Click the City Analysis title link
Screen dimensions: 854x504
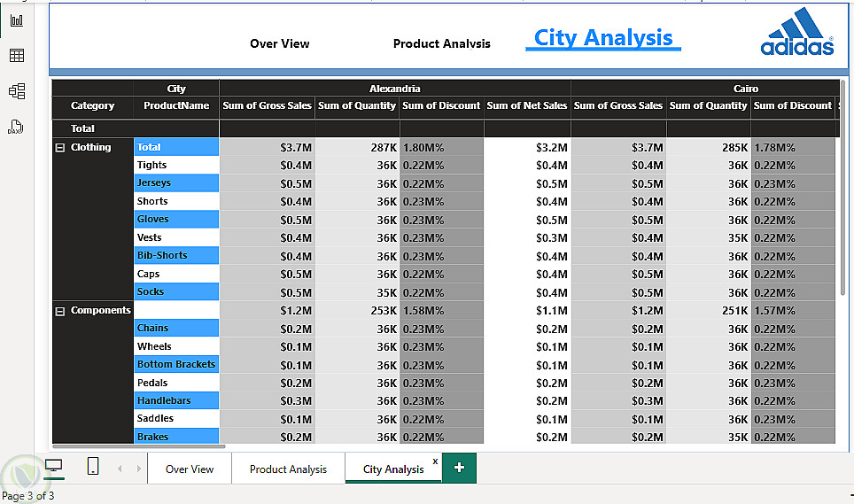(603, 38)
